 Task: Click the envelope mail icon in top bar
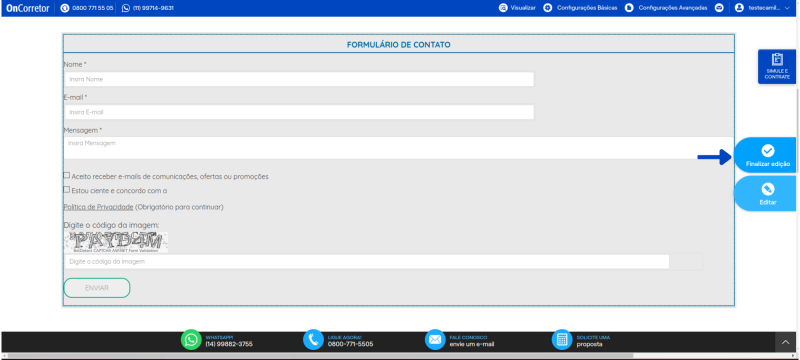pos(719,8)
